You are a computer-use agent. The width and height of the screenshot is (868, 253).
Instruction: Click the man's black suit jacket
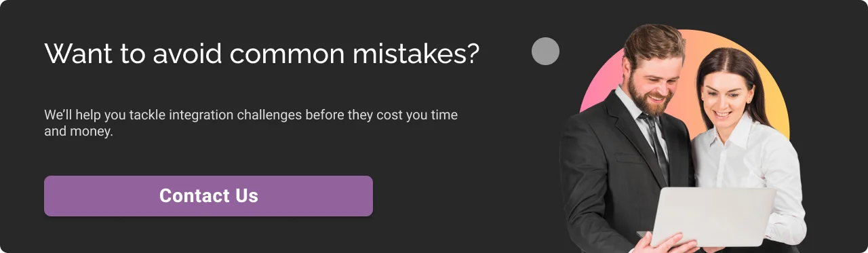pos(604,176)
